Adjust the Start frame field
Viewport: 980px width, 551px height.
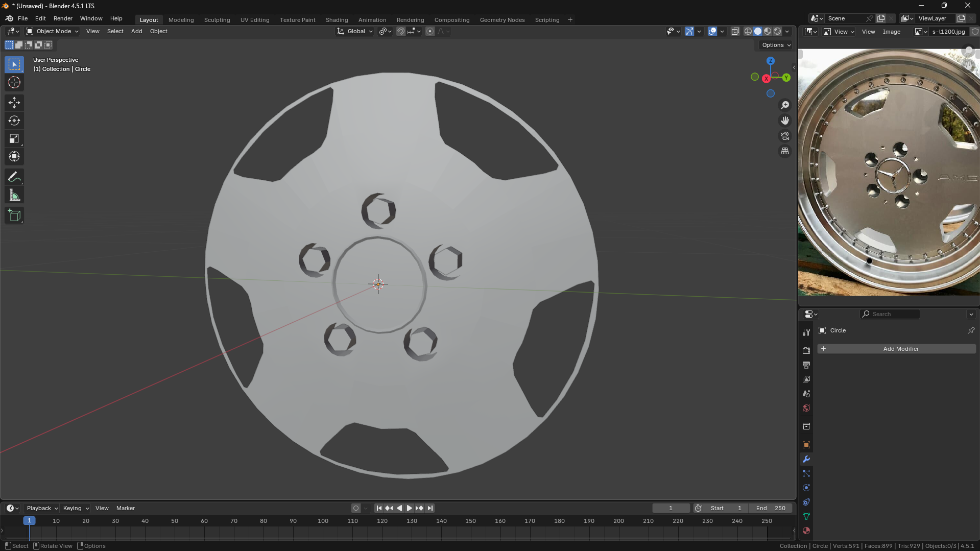[x=726, y=508]
